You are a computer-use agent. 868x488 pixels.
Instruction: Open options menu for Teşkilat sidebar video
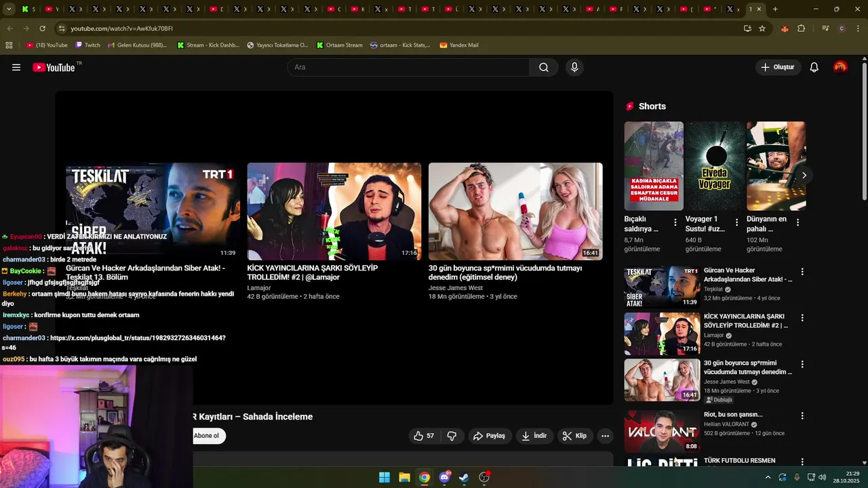(x=802, y=272)
